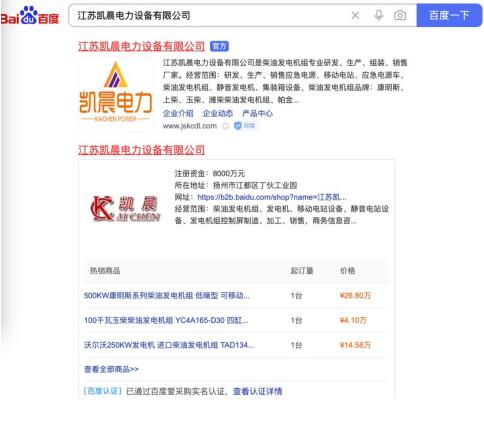Click the first result's description paragraph
This screenshot has width=484, height=440.
[285, 81]
